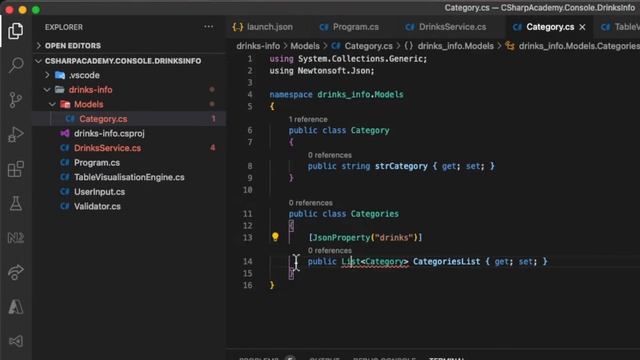Image resolution: width=640 pixels, height=360 pixels.
Task: Open the Source Control view
Action: coord(16,100)
